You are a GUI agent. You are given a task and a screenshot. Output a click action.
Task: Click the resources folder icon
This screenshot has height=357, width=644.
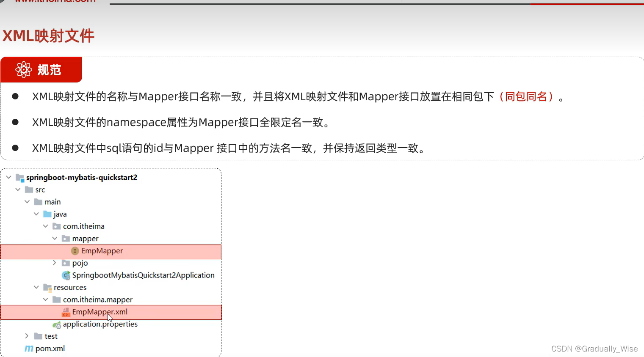[48, 288]
